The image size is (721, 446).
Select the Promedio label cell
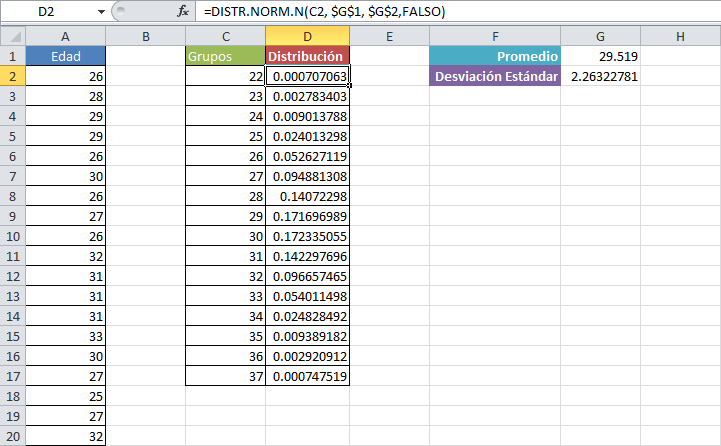[495, 56]
